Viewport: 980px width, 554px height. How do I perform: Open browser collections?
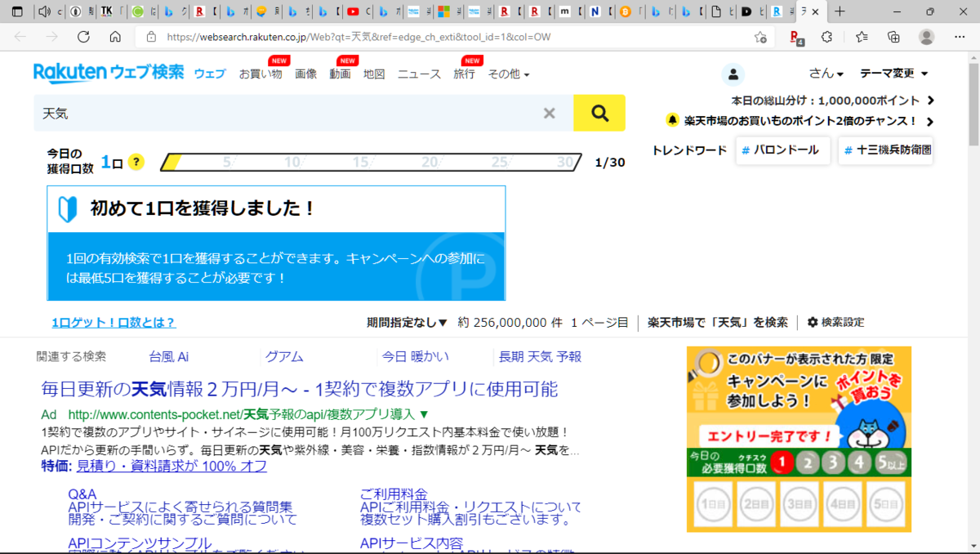893,37
